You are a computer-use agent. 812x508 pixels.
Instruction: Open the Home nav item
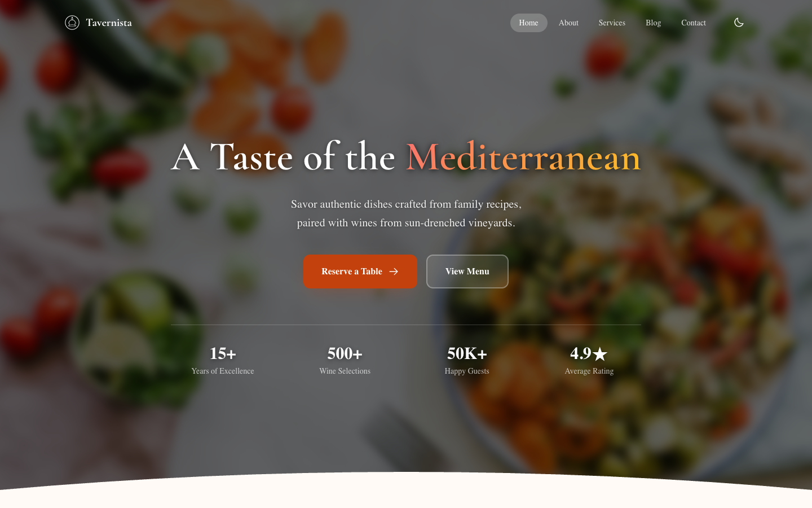(528, 23)
